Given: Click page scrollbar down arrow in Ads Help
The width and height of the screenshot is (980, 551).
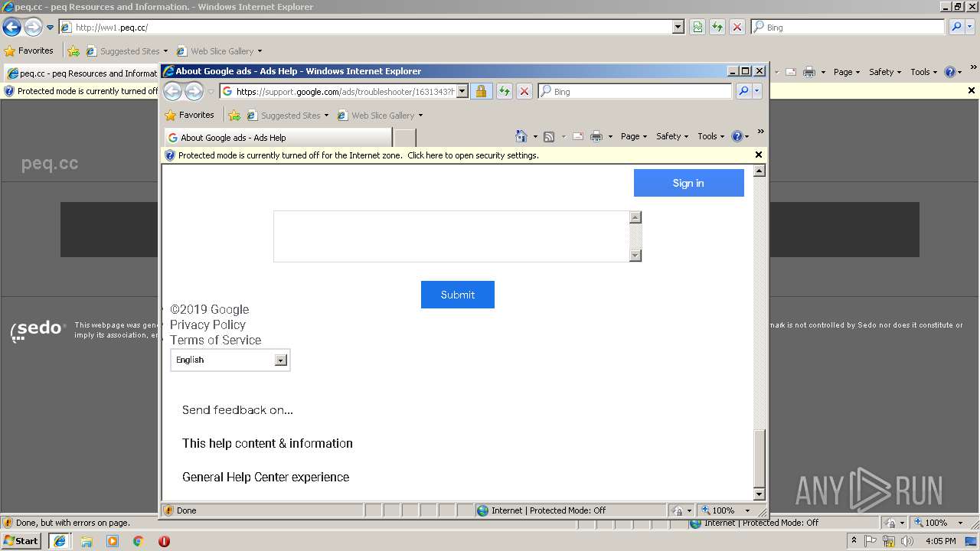Looking at the screenshot, I should (759, 494).
